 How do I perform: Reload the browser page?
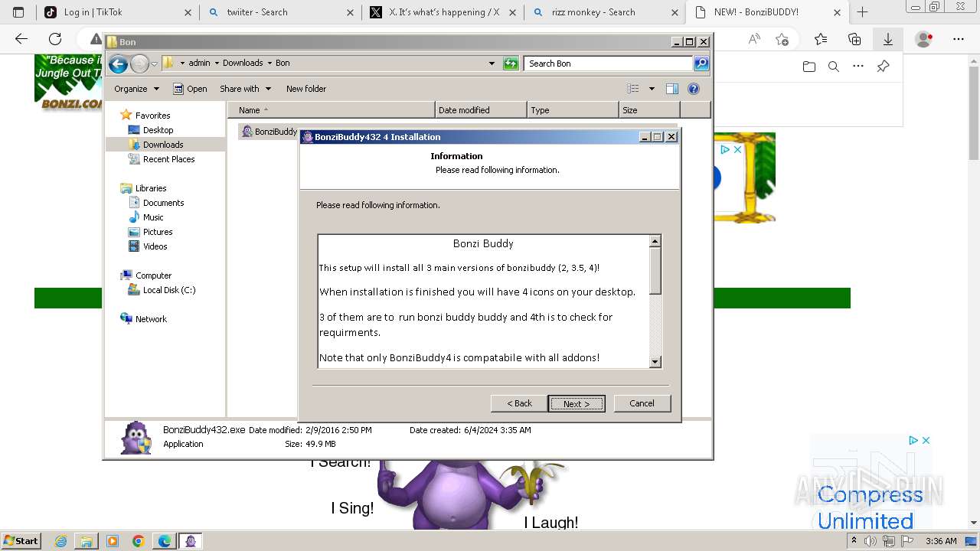(x=55, y=39)
